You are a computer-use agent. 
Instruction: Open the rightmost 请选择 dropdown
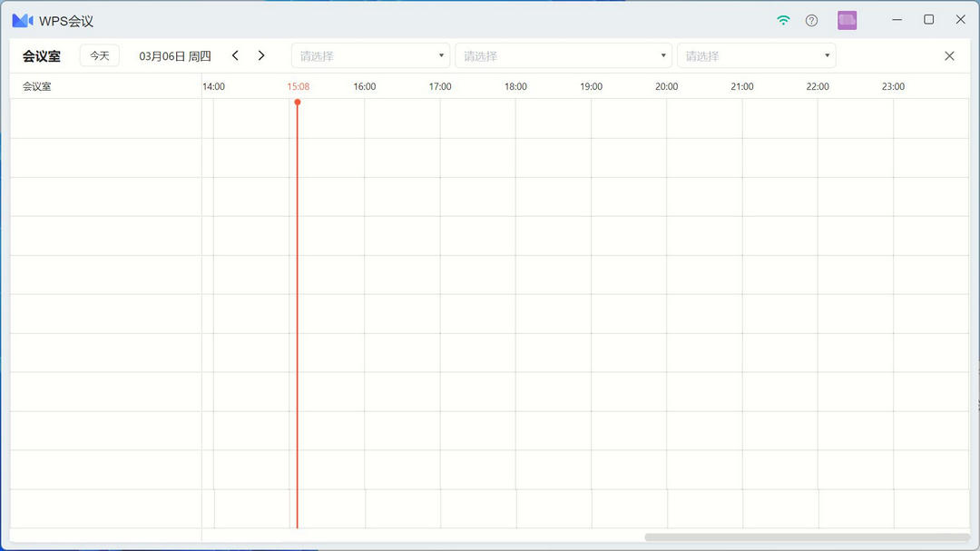[756, 54]
